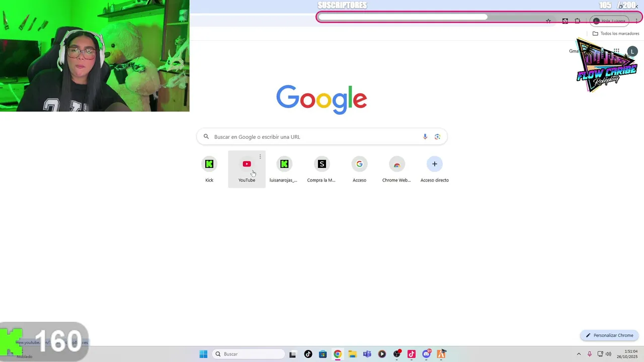The height and width of the screenshot is (362, 644).
Task: Click the Google logo
Action: pyautogui.click(x=321, y=99)
